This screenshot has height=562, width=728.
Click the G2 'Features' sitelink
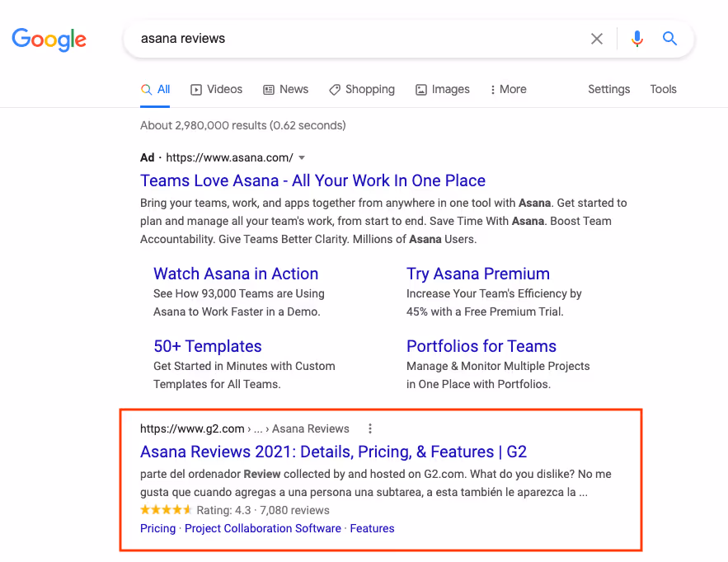(372, 528)
